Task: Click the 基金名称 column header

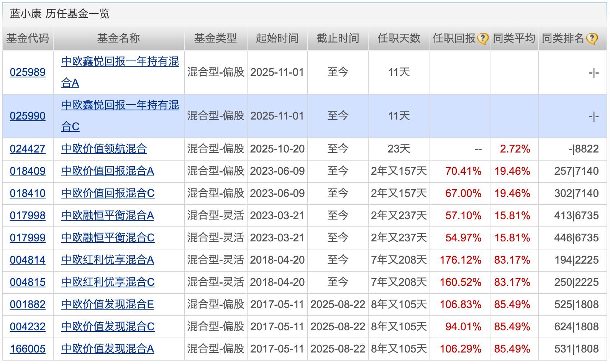Action: point(118,38)
